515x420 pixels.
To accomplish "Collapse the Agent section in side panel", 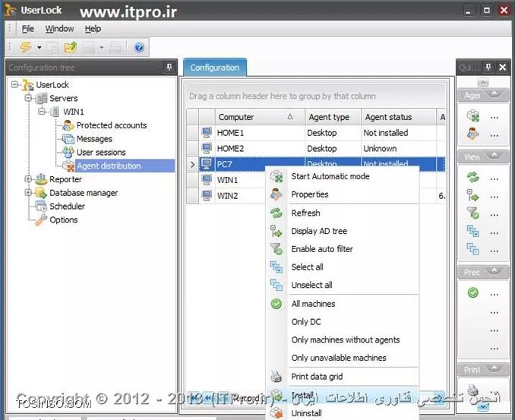I will 494,95.
